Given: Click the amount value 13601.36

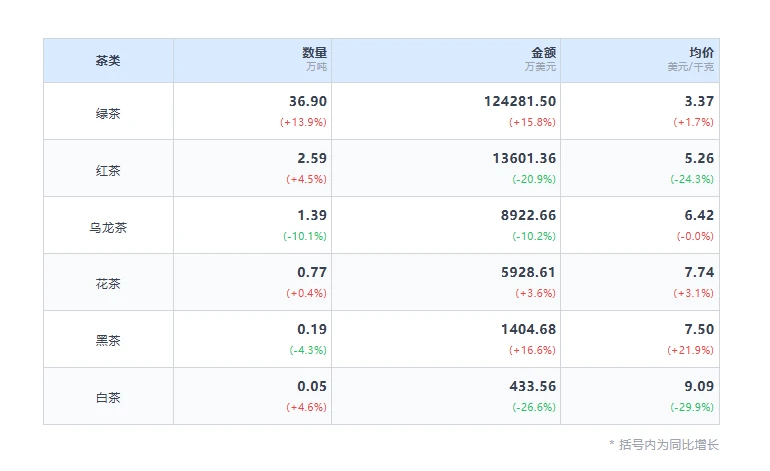Looking at the screenshot, I should coord(524,158).
